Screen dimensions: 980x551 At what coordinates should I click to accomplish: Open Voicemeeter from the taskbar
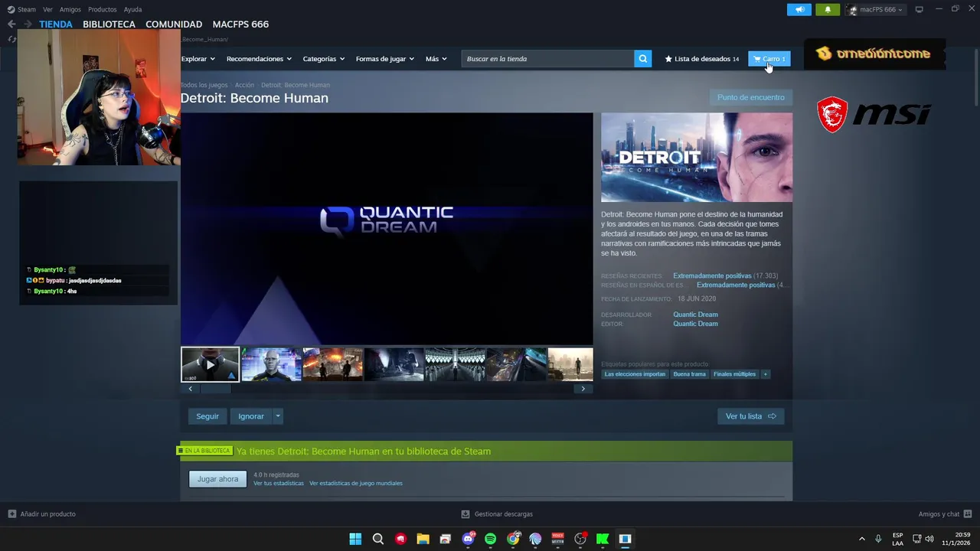557,539
